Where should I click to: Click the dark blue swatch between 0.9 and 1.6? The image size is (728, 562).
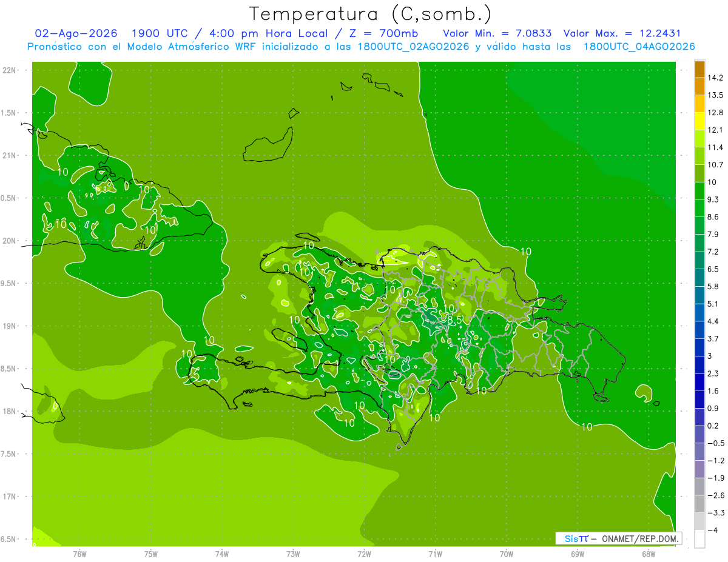[699, 400]
